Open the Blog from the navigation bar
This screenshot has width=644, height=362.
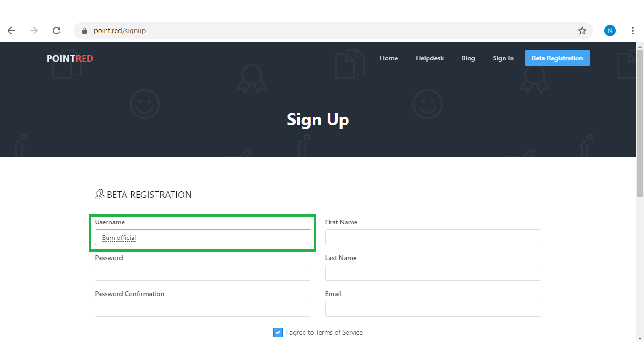coord(468,58)
